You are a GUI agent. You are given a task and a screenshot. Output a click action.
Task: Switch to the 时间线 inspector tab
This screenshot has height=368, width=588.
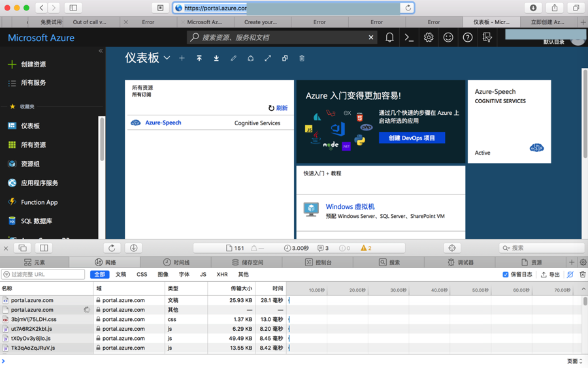click(x=176, y=262)
